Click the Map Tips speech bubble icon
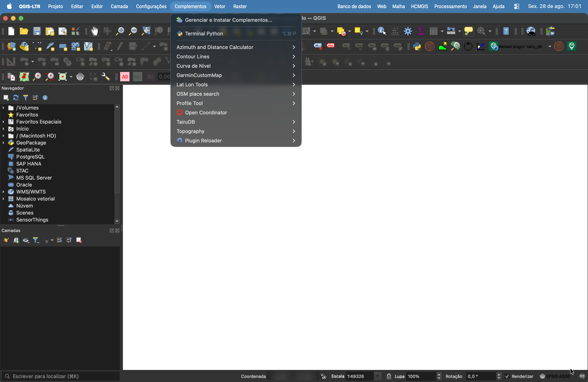 point(468,31)
